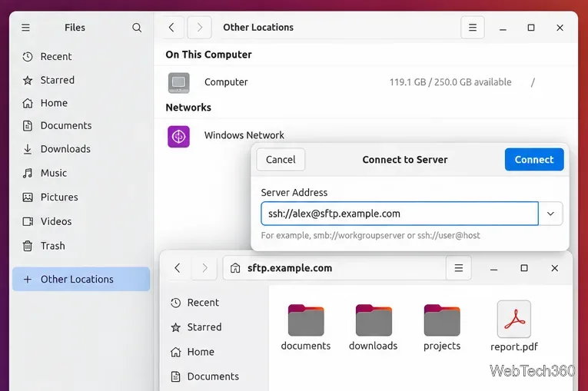Image resolution: width=588 pixels, height=391 pixels.
Task: Select Music in the sidebar
Action: [81, 173]
